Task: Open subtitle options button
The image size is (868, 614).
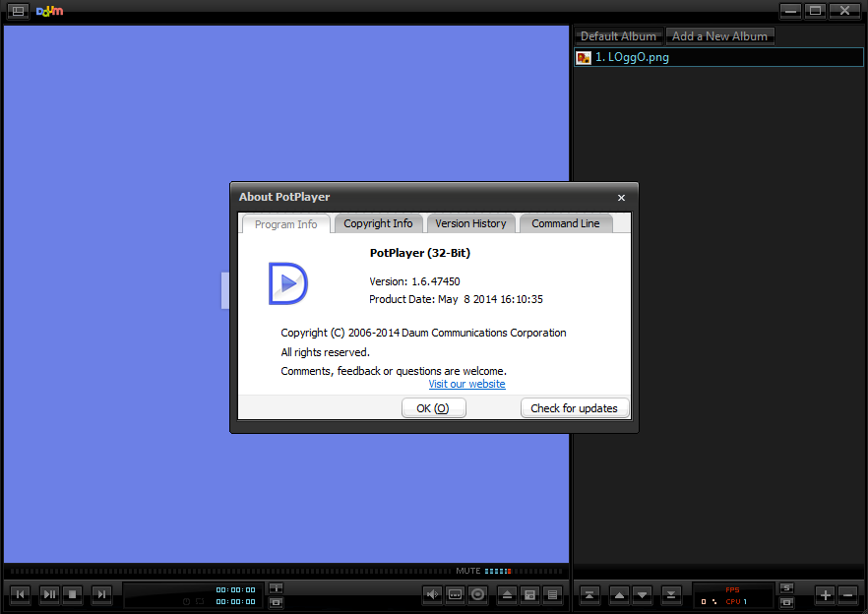Action: (x=455, y=594)
